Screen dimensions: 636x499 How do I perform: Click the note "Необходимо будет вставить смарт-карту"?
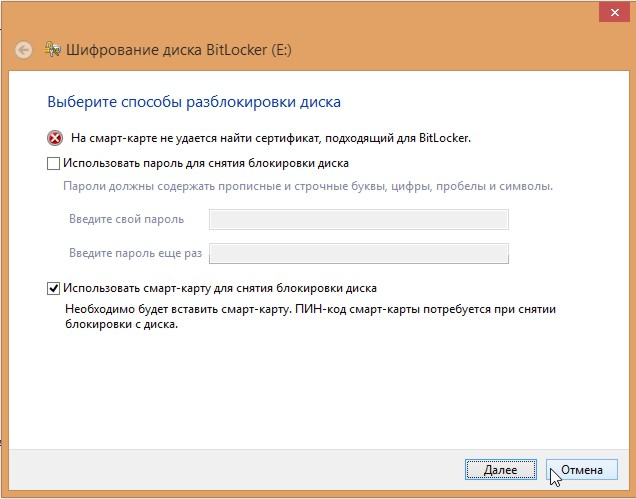click(x=178, y=309)
